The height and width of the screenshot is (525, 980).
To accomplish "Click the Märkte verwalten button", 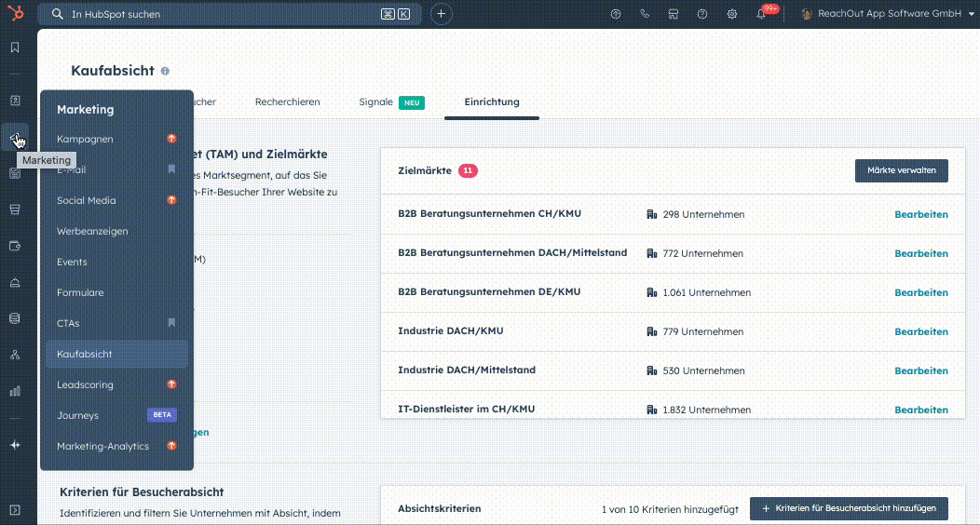I will click(901, 170).
